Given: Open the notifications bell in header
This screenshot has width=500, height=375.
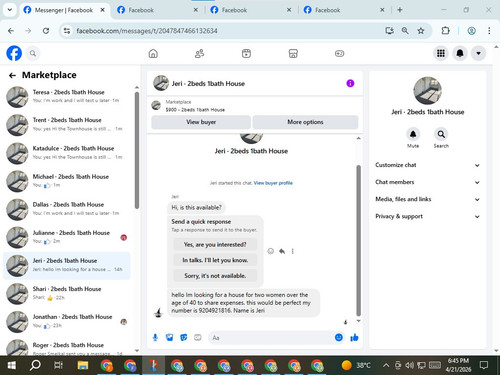Looking at the screenshot, I should (460, 53).
